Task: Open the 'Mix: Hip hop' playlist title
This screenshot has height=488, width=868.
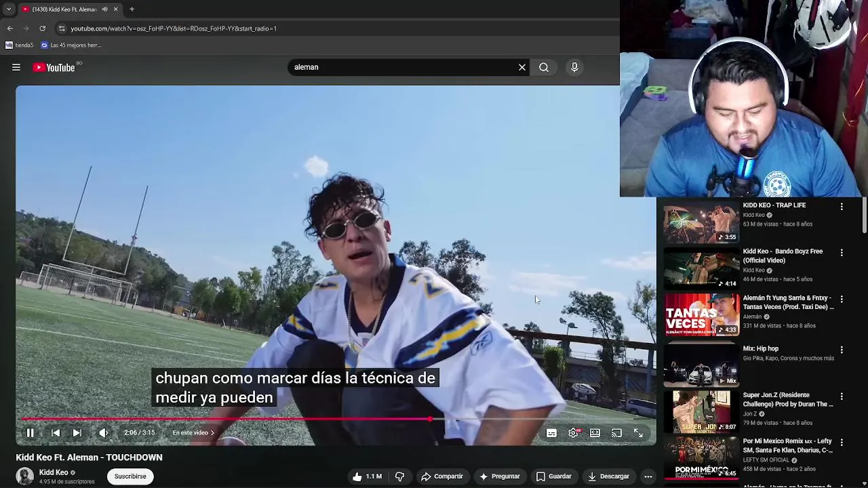Action: [x=761, y=348]
